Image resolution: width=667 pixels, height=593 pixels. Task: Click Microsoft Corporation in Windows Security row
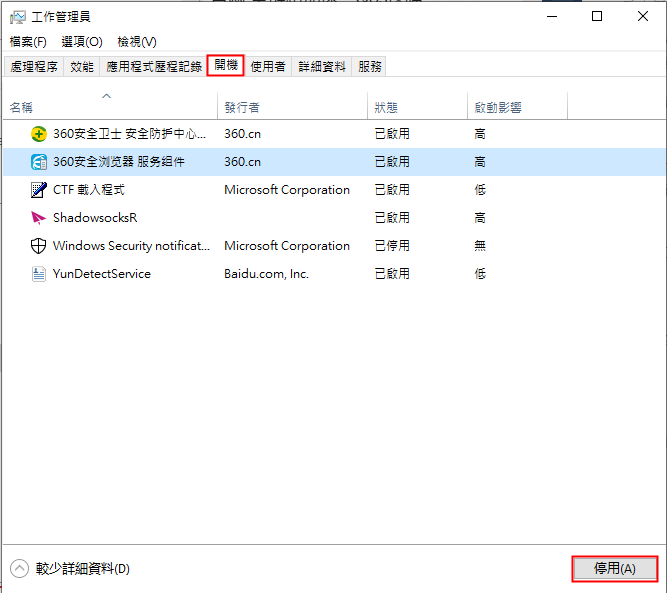coord(287,246)
